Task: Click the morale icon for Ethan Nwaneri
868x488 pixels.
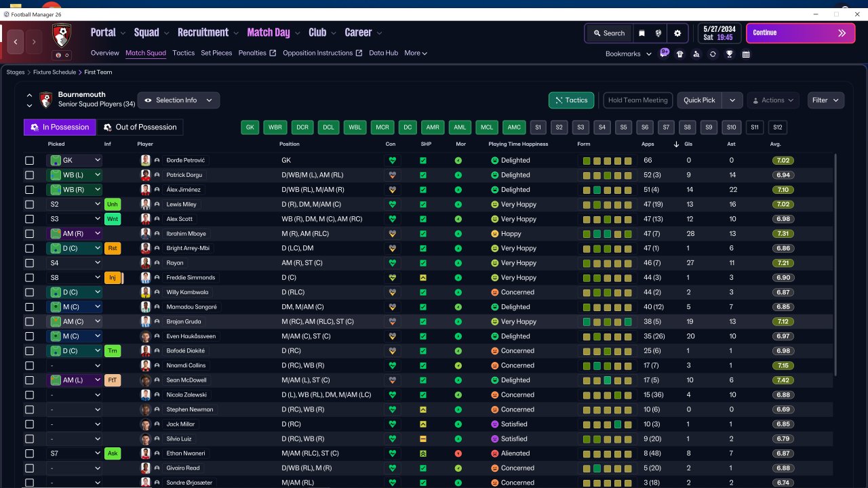Action: (458, 453)
